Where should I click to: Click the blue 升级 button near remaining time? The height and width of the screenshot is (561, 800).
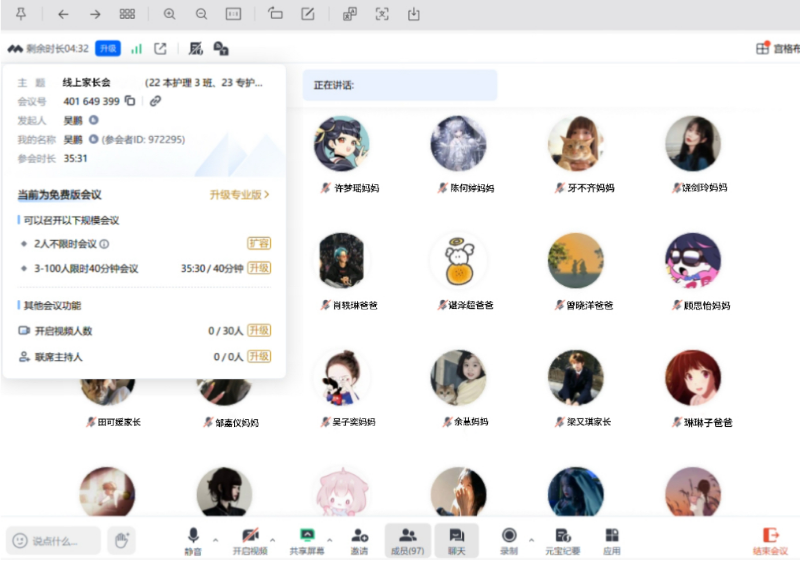tap(108, 48)
